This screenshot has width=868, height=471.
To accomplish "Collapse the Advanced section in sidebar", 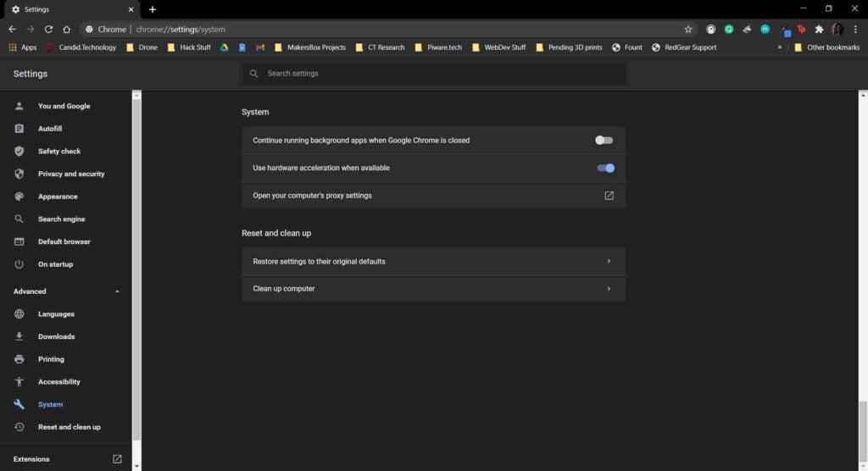I will coord(117,291).
